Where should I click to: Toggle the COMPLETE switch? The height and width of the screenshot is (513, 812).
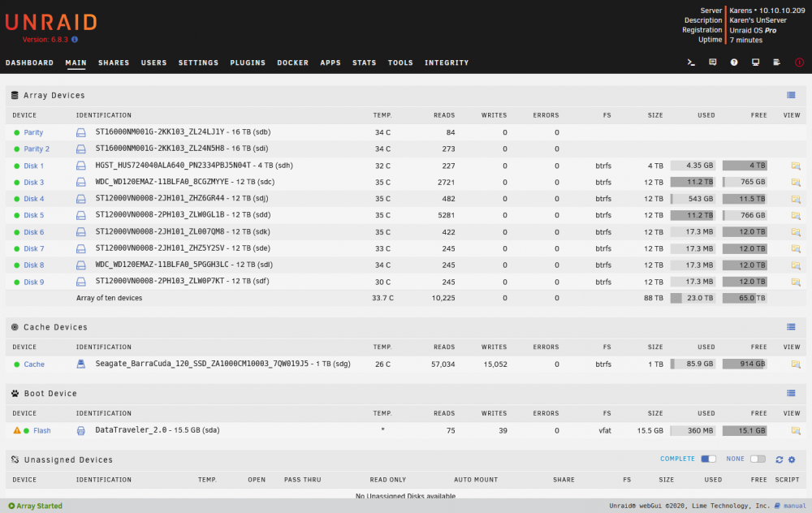pyautogui.click(x=708, y=459)
